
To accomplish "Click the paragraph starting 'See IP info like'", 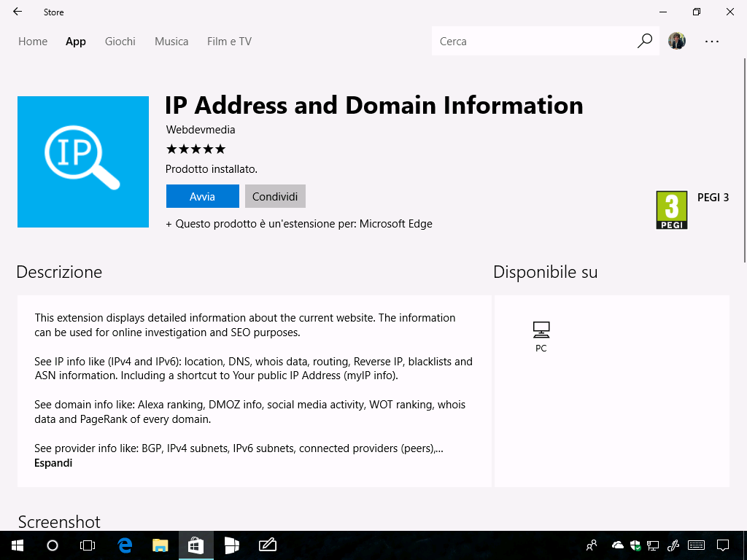I will click(253, 368).
